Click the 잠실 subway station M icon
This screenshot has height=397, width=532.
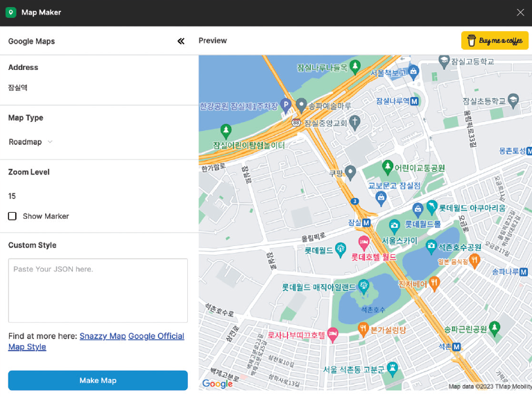[x=366, y=223]
